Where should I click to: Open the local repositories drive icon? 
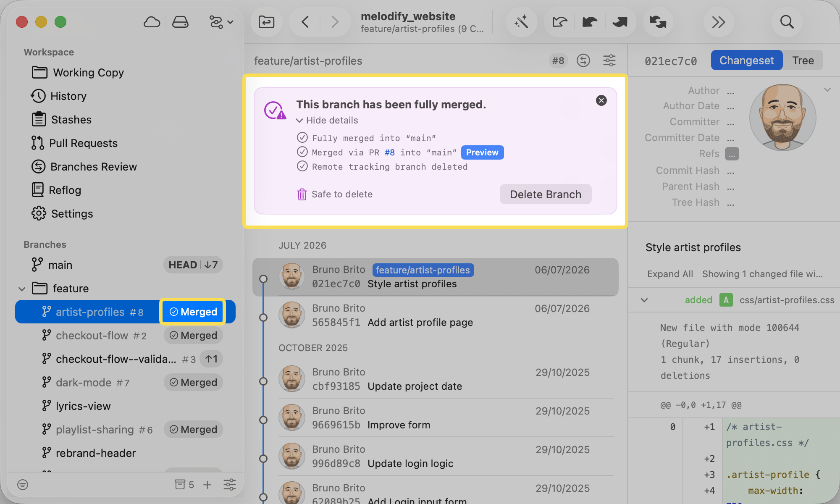tap(180, 22)
